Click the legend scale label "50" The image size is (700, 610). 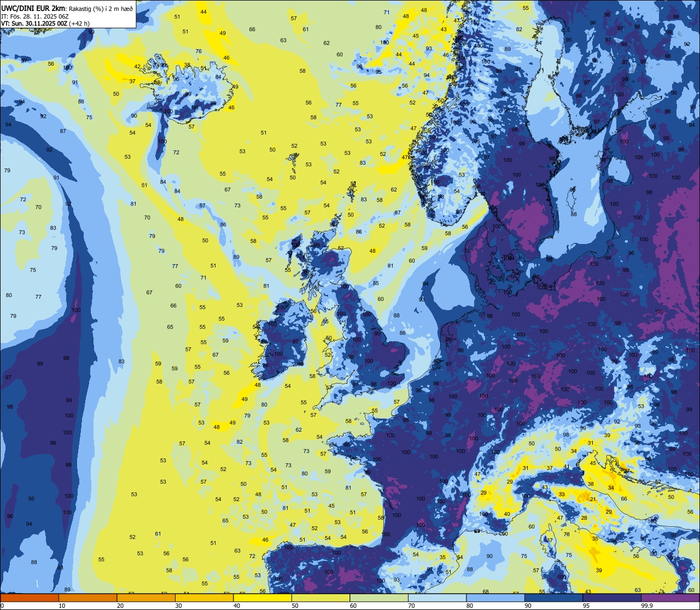click(x=295, y=606)
